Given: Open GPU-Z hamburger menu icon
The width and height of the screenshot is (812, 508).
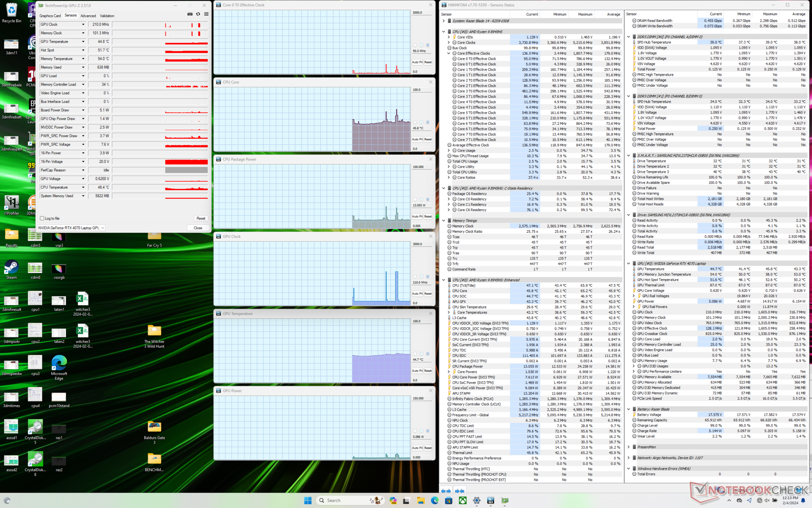Looking at the screenshot, I should [x=206, y=14].
